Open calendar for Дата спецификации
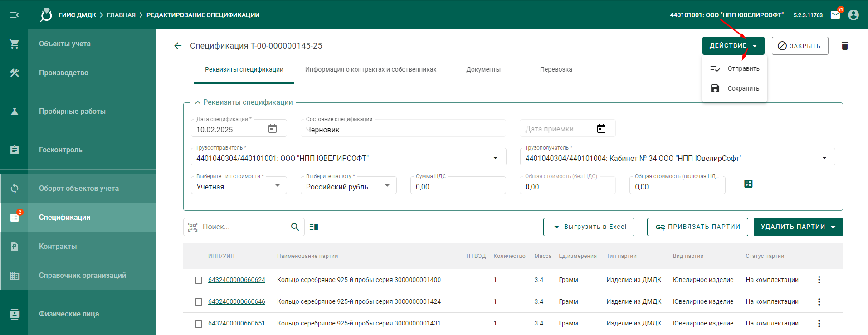Viewport: 868px width, 335px height. tap(273, 129)
